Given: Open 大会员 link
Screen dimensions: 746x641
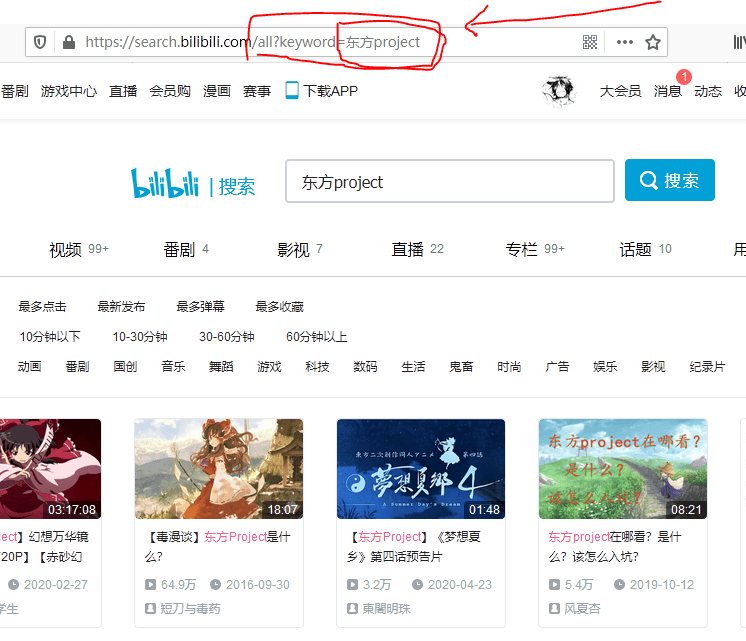Looking at the screenshot, I should 620,91.
